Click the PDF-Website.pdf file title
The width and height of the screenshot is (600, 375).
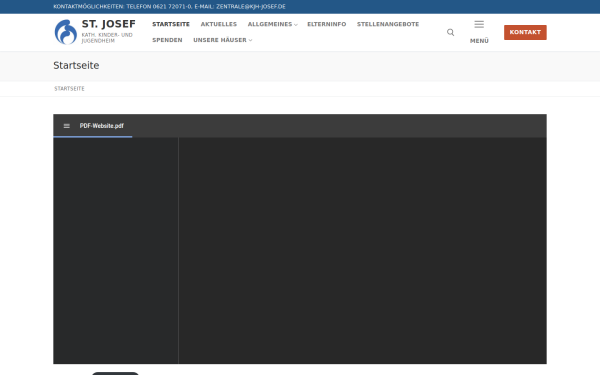(x=101, y=126)
